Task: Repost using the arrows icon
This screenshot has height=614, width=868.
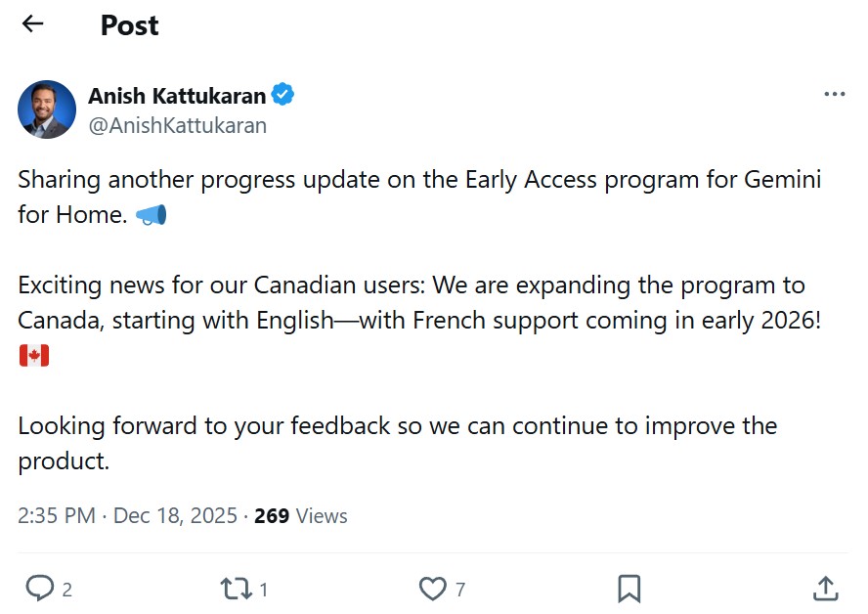Action: [236, 589]
